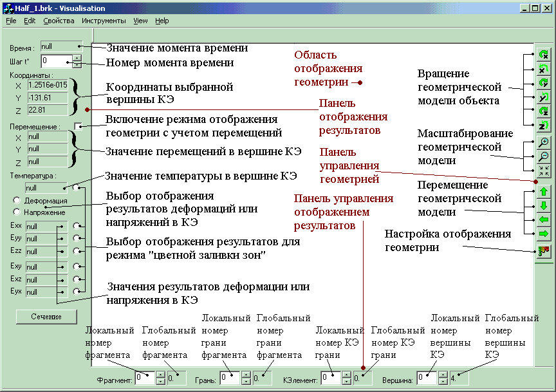Click the Eyy result value field
556x392 pixels.
pos(46,239)
